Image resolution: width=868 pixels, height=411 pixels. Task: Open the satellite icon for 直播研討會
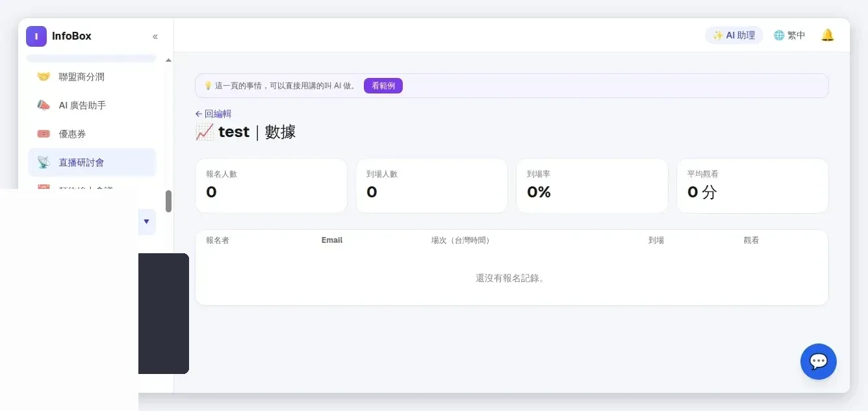pyautogui.click(x=44, y=162)
